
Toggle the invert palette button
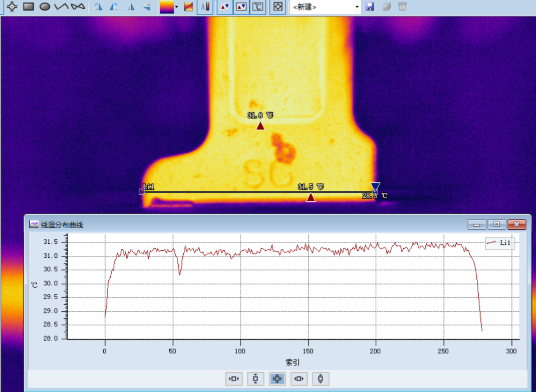188,7
